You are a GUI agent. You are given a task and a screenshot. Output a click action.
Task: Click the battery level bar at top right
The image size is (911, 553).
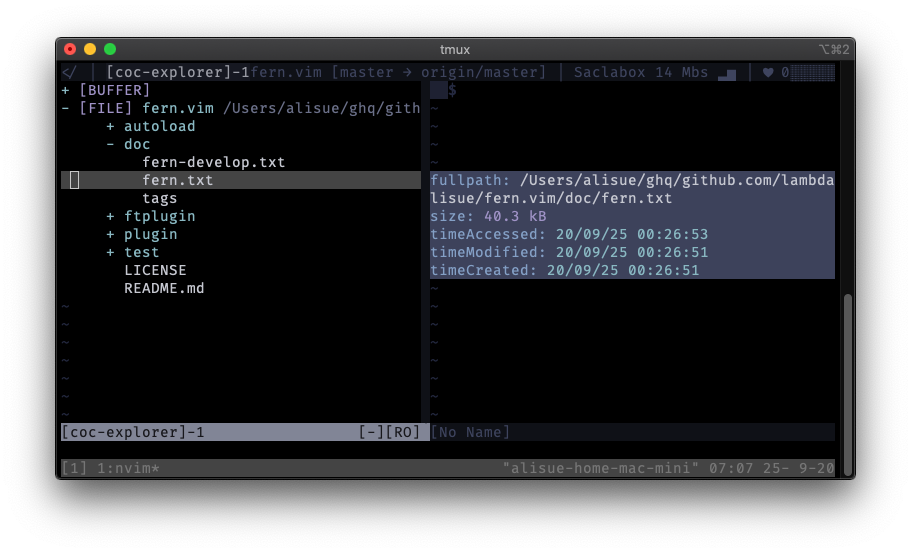(x=813, y=73)
